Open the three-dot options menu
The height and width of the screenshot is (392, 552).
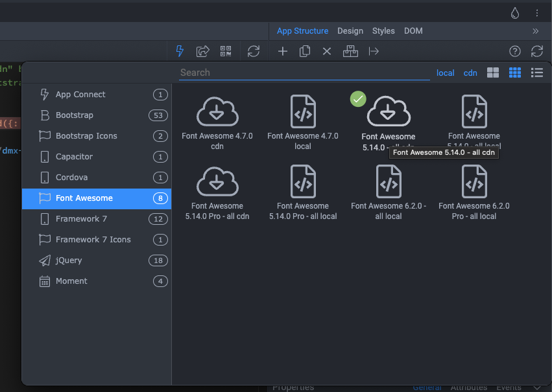(x=537, y=13)
